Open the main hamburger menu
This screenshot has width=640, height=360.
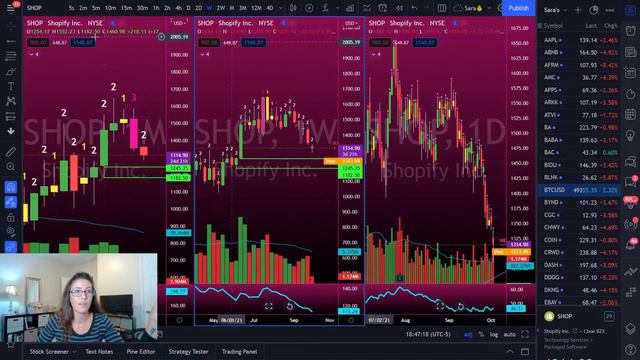click(x=11, y=8)
